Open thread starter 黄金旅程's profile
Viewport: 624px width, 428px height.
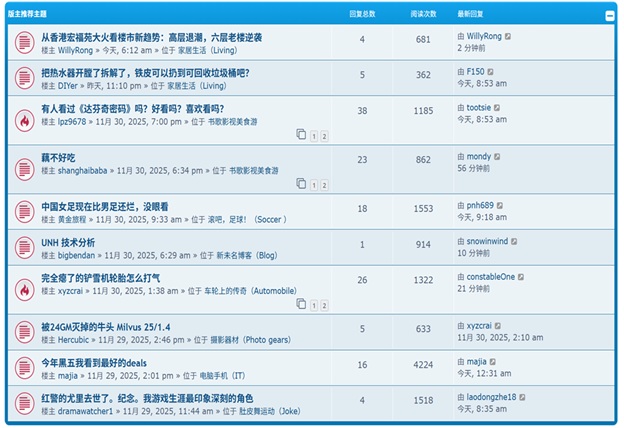click(72, 220)
